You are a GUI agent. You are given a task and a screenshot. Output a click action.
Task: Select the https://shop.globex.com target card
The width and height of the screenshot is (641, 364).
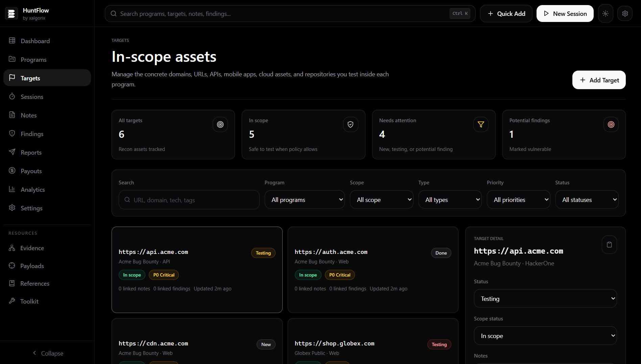pyautogui.click(x=373, y=341)
